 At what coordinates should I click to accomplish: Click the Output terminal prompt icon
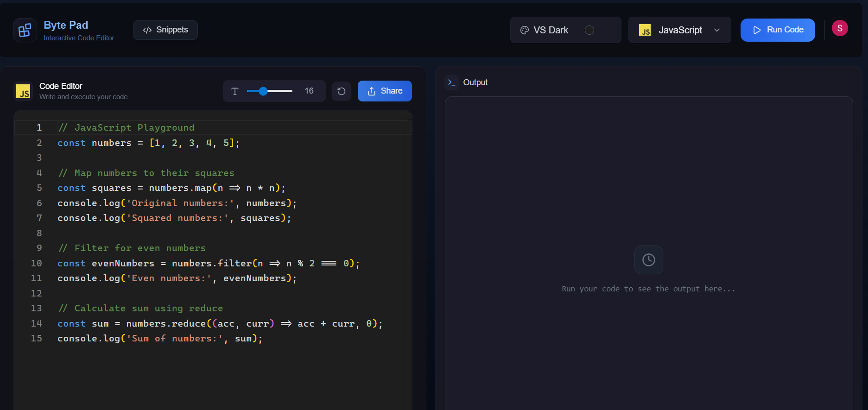pyautogui.click(x=451, y=82)
